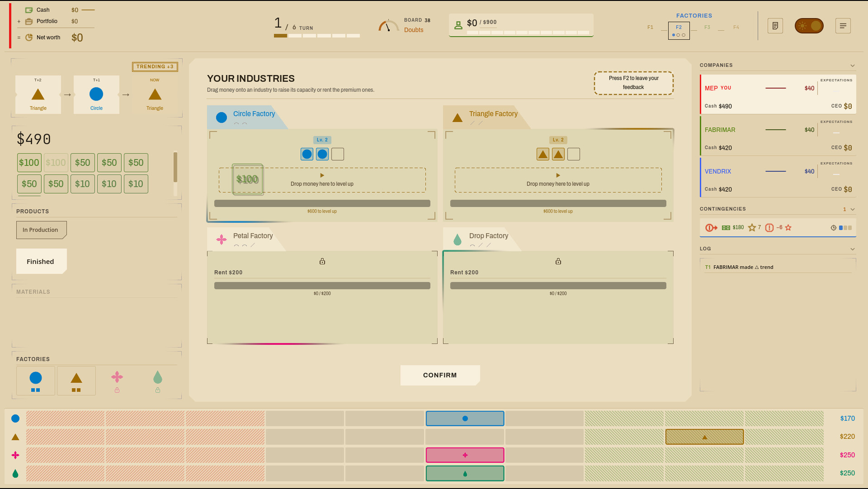Collapse the Contingencies section chevron

tap(853, 209)
